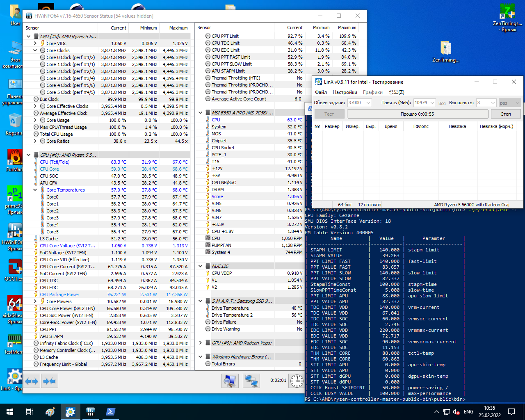Switch to HWiNFO on the taskbar
Viewport: 525px width, 420px height.
(90, 412)
